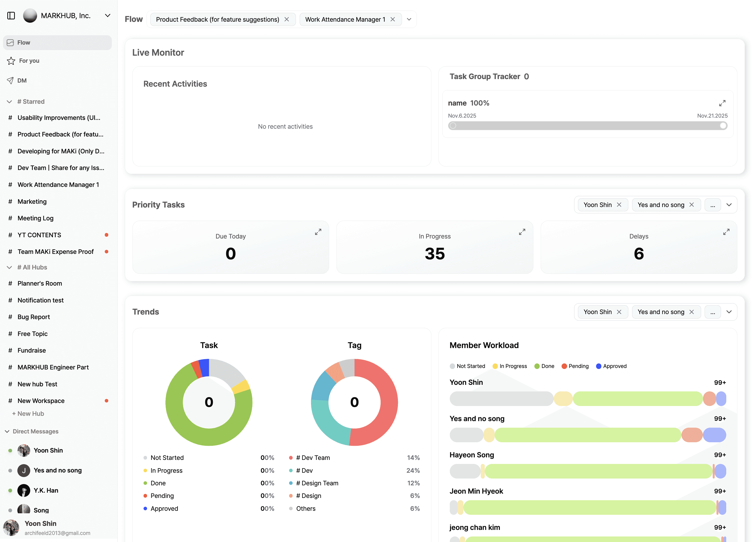Click the For you star icon
756x542 pixels.
click(x=11, y=61)
